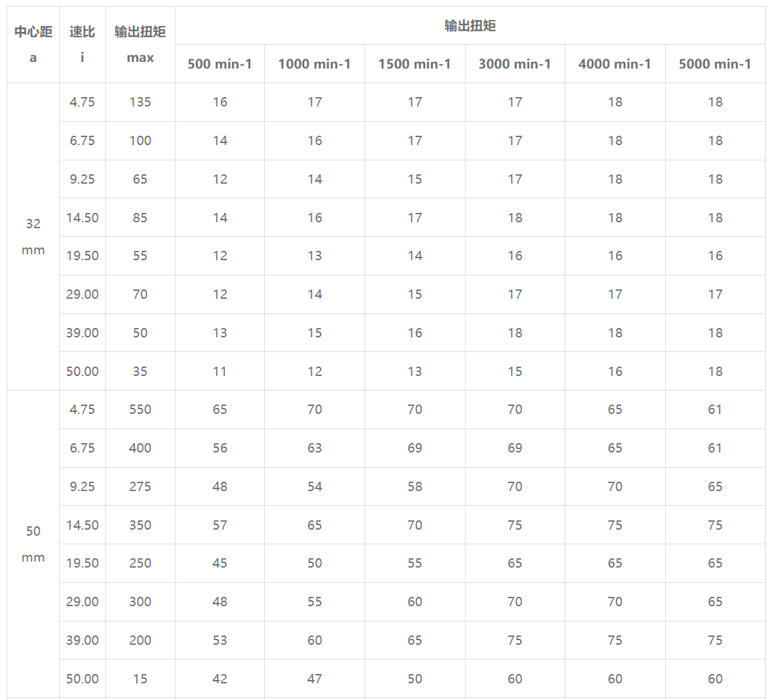Image resolution: width=769 pixels, height=700 pixels.
Task: Select the 50 mm center distance cell
Action: 33,544
